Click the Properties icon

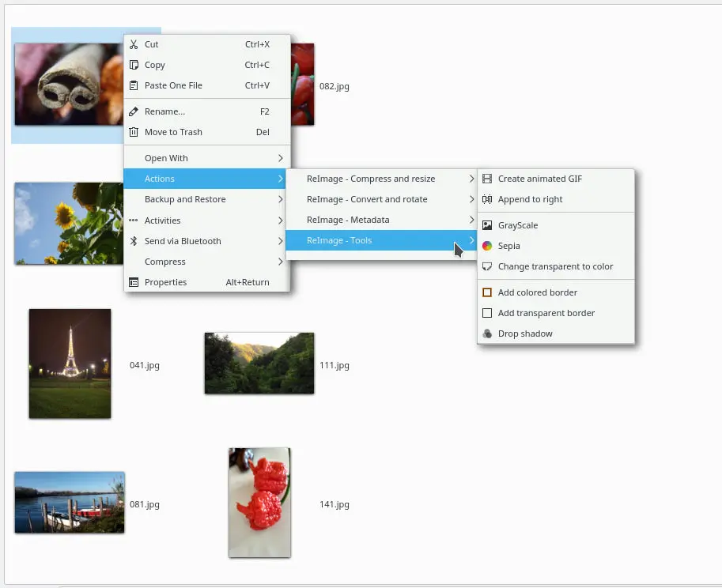tap(134, 282)
